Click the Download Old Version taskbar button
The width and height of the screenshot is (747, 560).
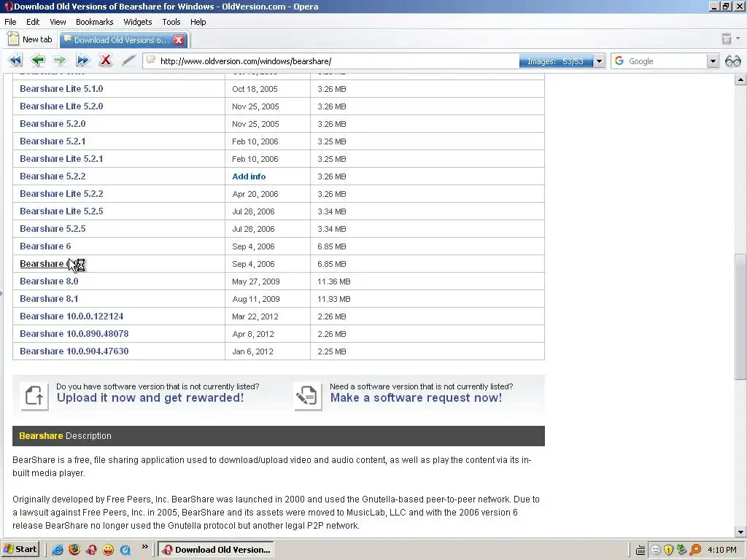click(216, 550)
